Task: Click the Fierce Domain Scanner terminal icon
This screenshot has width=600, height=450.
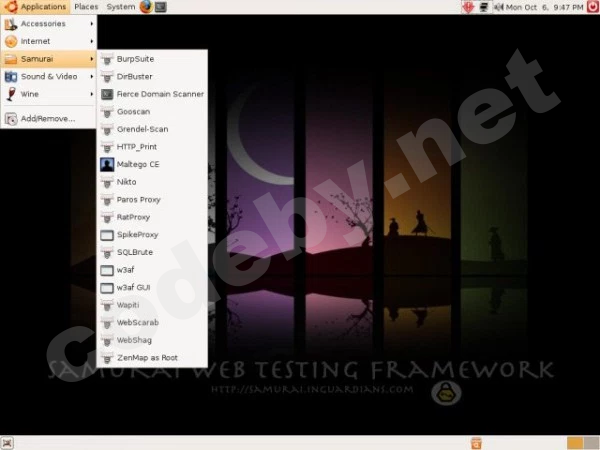Action: point(107,94)
